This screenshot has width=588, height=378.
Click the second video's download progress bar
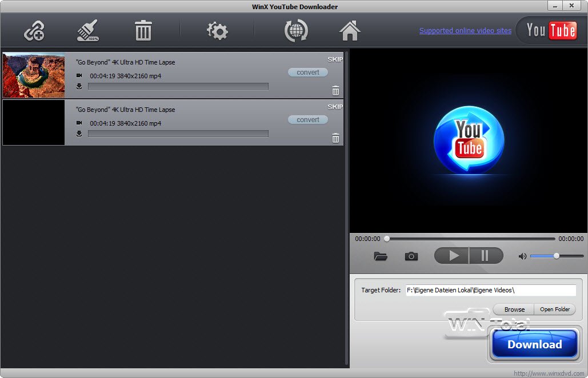tap(178, 134)
